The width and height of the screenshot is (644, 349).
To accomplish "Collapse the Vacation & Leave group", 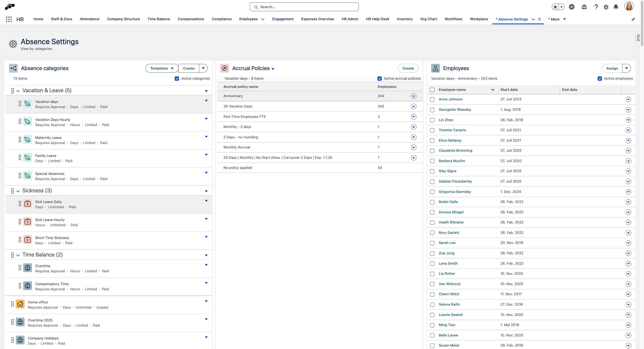I will 18,91.
